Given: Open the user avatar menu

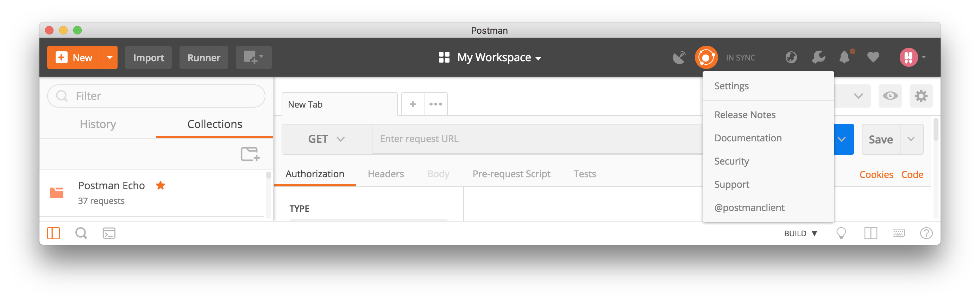Looking at the screenshot, I should 909,57.
